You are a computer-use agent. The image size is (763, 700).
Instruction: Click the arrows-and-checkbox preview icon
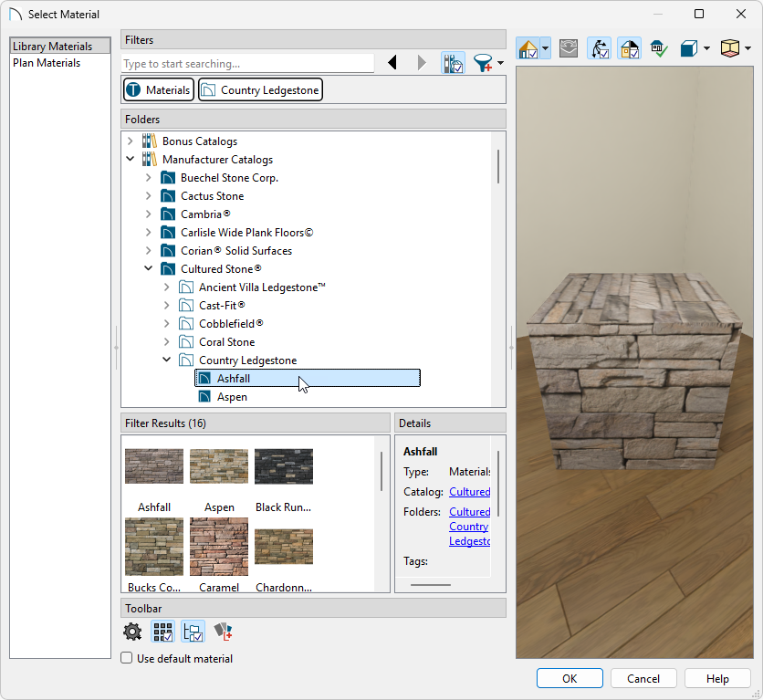click(x=599, y=47)
